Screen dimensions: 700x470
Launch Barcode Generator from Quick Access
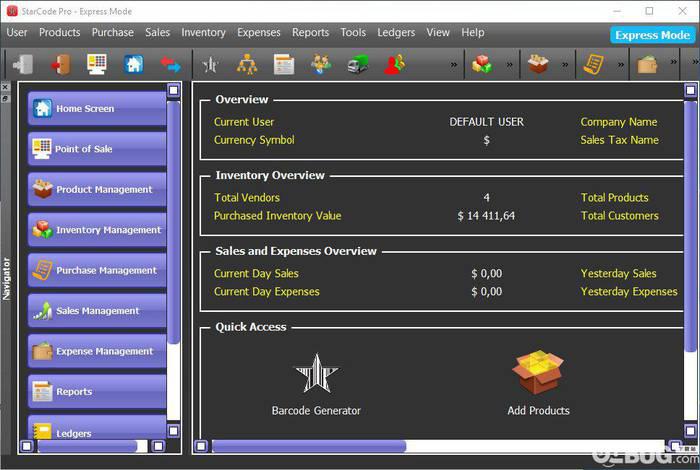tap(316, 385)
